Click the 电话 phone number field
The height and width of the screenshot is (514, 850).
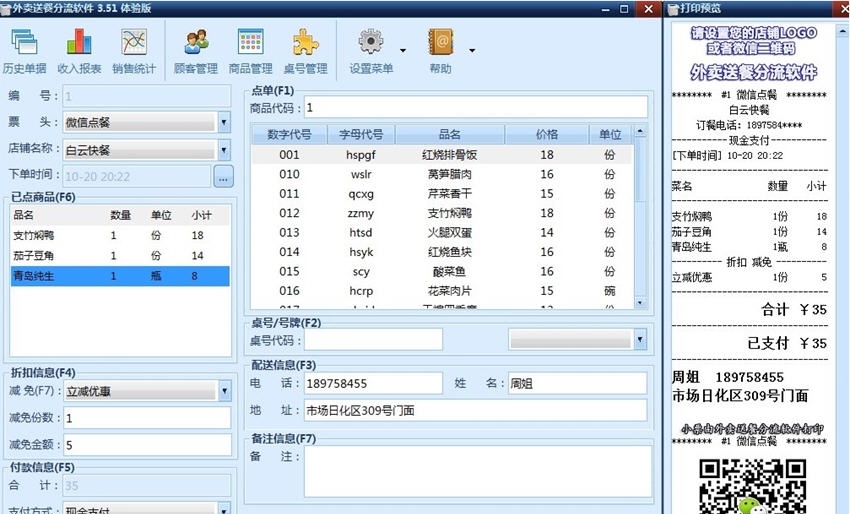(372, 384)
